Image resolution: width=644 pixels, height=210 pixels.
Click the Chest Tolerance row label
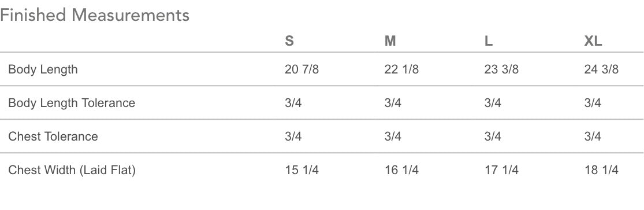(x=53, y=137)
